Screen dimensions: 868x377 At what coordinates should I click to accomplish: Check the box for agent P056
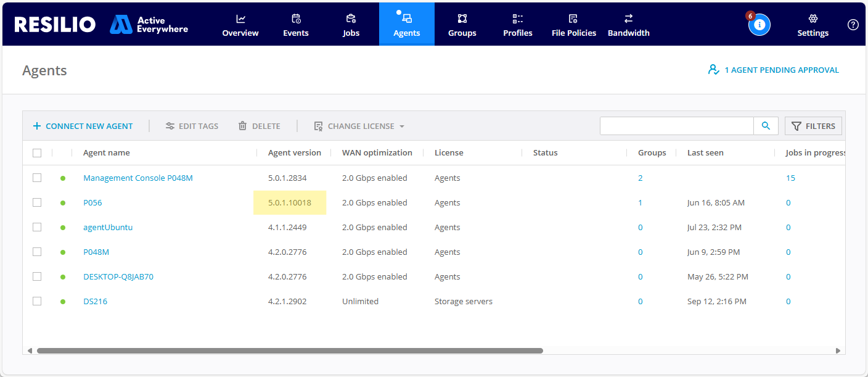tap(37, 202)
